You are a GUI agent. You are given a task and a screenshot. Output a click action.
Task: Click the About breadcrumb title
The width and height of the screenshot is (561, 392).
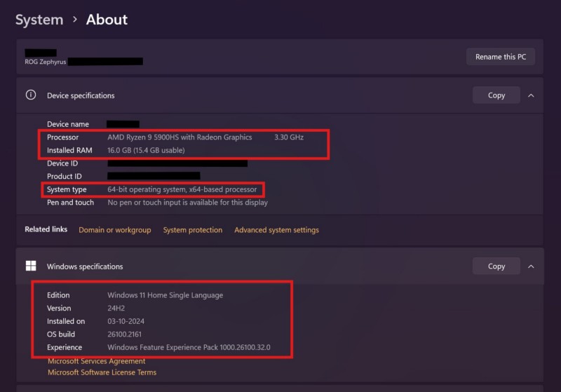(107, 20)
